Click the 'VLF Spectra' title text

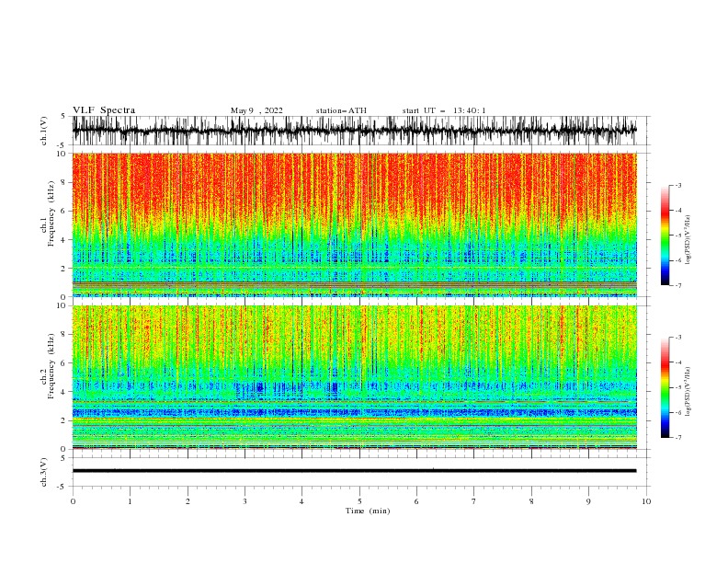tap(104, 110)
